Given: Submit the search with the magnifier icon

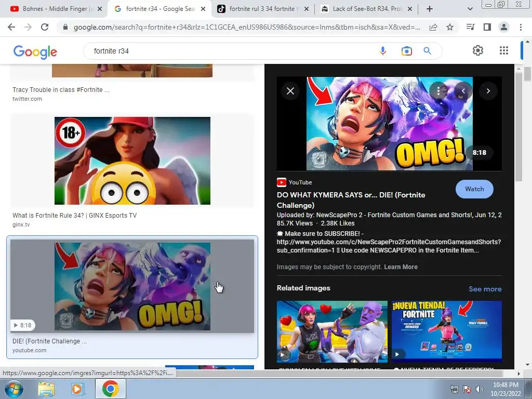Looking at the screenshot, I should pyautogui.click(x=428, y=51).
